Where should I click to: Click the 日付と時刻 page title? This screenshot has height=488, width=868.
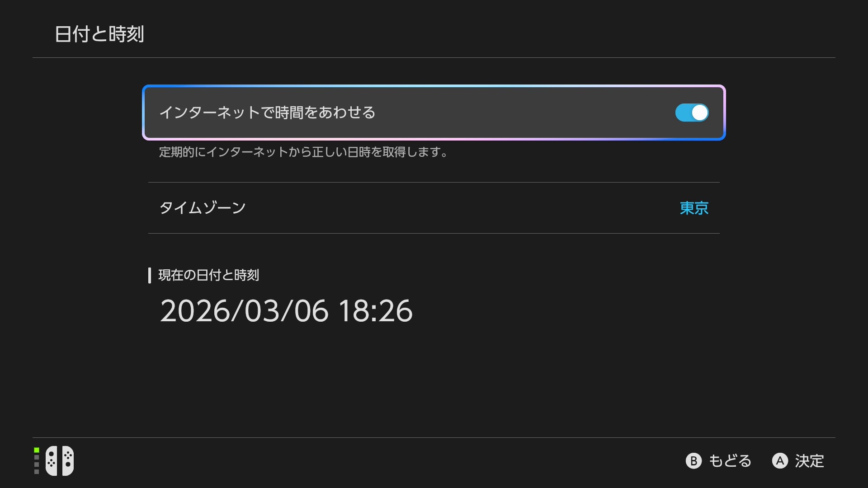pyautogui.click(x=99, y=34)
